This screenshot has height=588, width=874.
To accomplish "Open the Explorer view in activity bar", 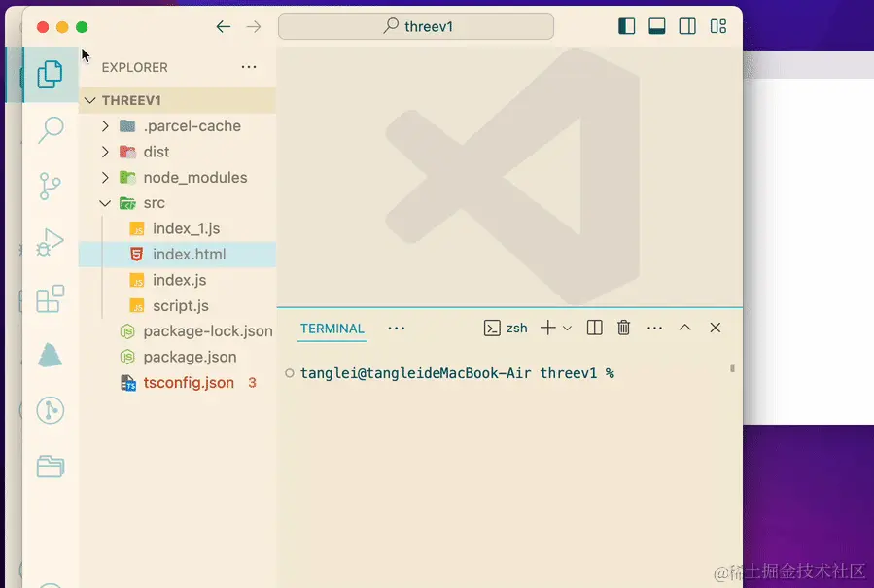I will 51,75.
